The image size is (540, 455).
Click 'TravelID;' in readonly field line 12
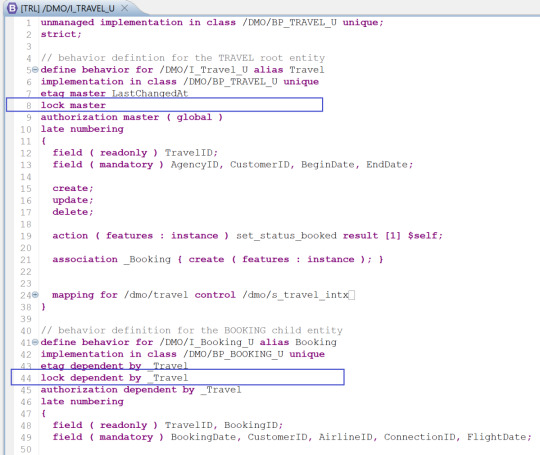point(191,153)
